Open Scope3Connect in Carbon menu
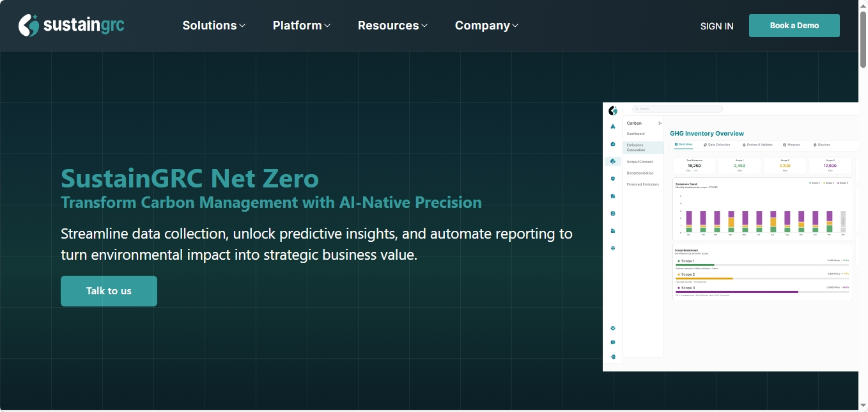Image resolution: width=868 pixels, height=412 pixels. pyautogui.click(x=640, y=162)
